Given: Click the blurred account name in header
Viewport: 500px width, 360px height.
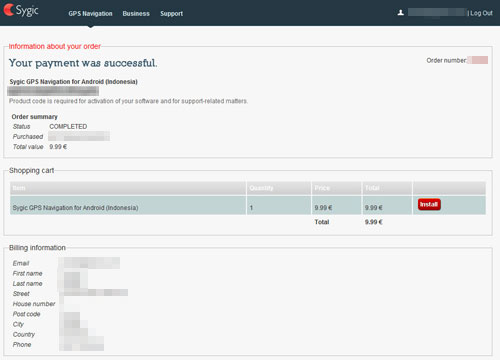Looking at the screenshot, I should (x=437, y=13).
